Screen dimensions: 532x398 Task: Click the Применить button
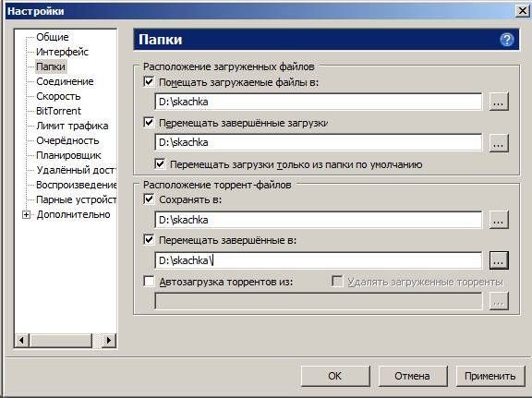click(490, 376)
